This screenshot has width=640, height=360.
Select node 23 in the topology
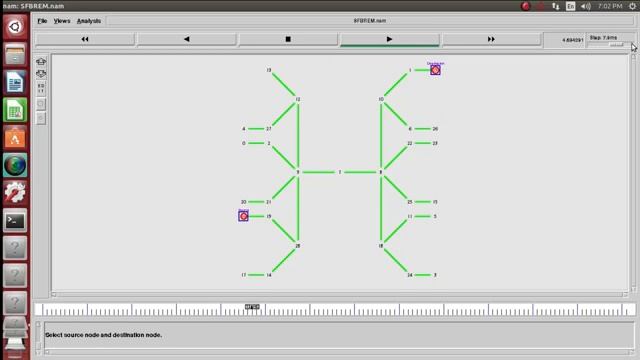(x=435, y=143)
